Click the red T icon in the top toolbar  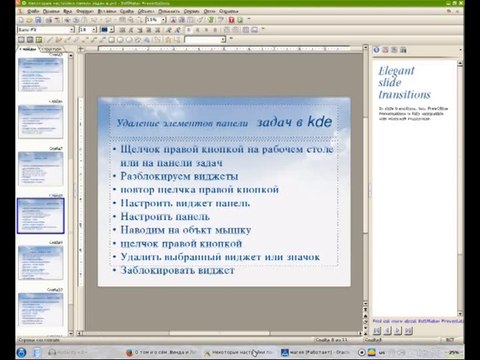click(x=231, y=20)
